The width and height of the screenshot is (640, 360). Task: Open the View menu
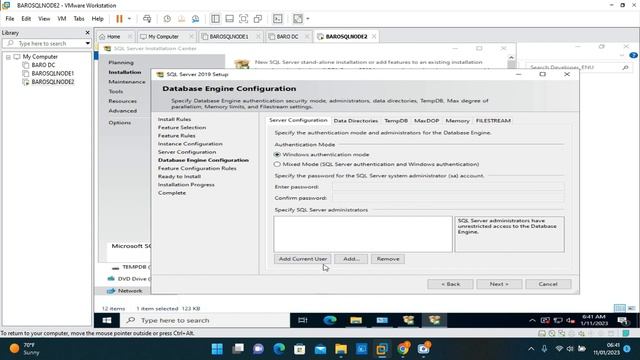coord(44,19)
